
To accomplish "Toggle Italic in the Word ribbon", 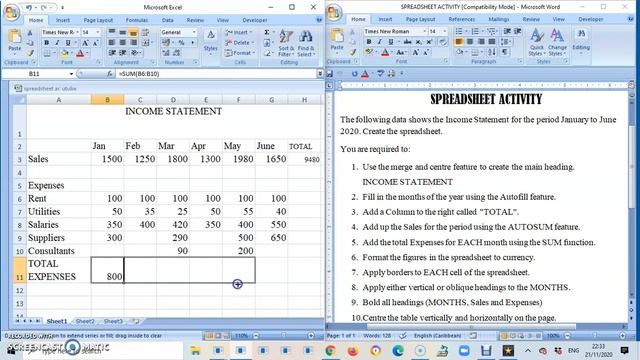I will pyautogui.click(x=380, y=42).
